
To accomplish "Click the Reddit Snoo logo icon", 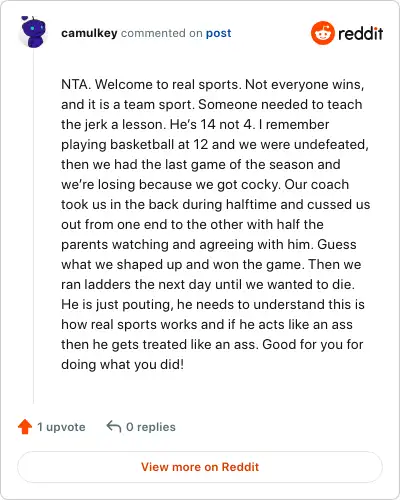I will pyautogui.click(x=323, y=33).
